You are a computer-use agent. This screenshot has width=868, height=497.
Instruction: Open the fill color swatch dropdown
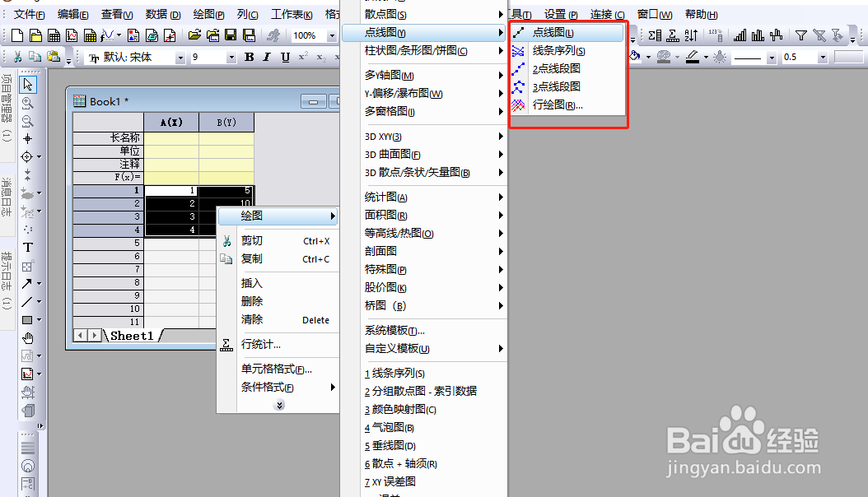click(x=648, y=56)
